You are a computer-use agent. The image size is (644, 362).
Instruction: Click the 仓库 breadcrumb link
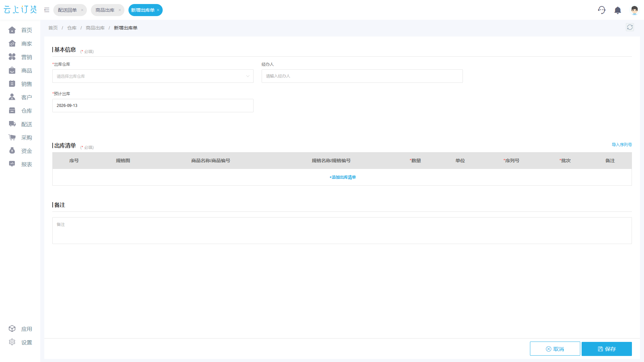click(x=72, y=28)
